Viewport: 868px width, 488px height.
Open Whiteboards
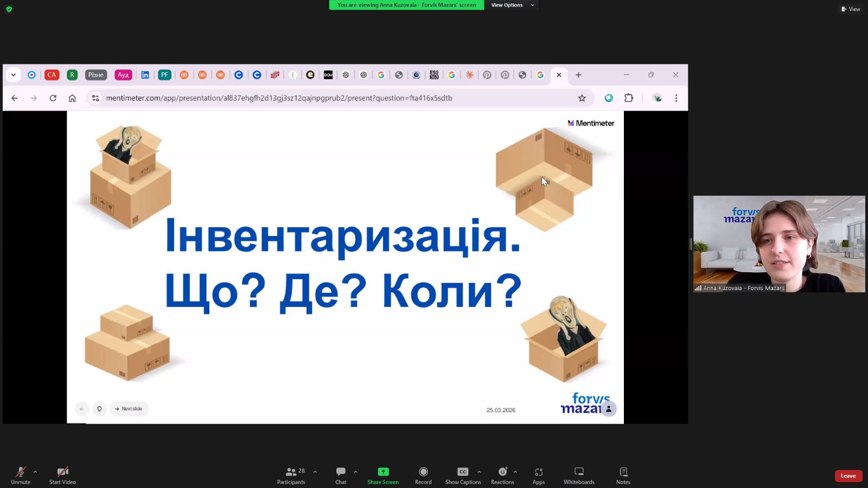point(579,475)
